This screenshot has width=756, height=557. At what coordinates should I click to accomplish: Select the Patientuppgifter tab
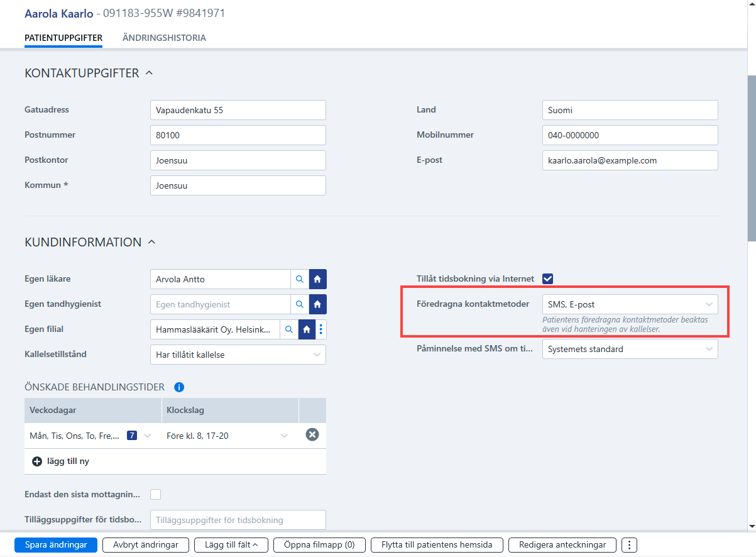coord(63,38)
